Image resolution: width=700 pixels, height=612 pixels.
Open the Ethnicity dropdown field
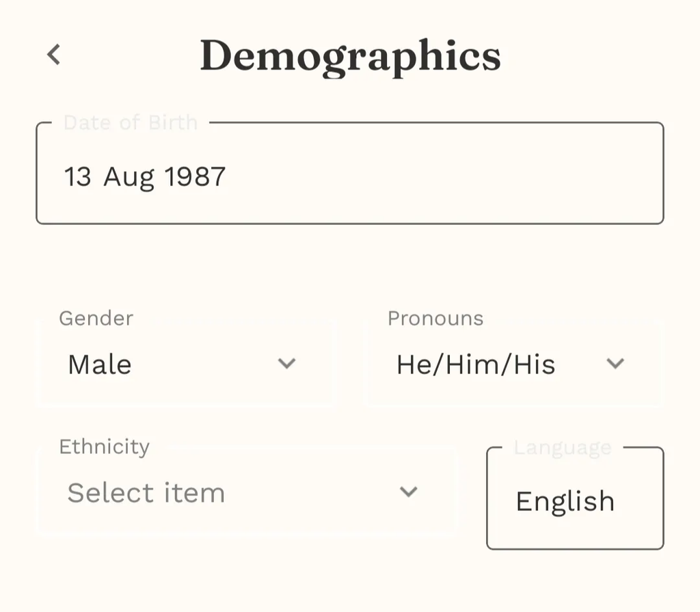(x=247, y=492)
